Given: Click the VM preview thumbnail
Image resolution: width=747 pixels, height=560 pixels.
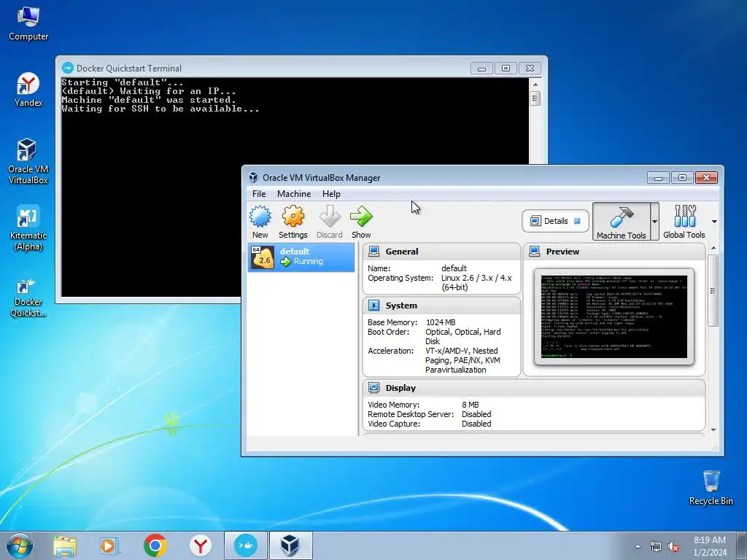Looking at the screenshot, I should click(614, 316).
